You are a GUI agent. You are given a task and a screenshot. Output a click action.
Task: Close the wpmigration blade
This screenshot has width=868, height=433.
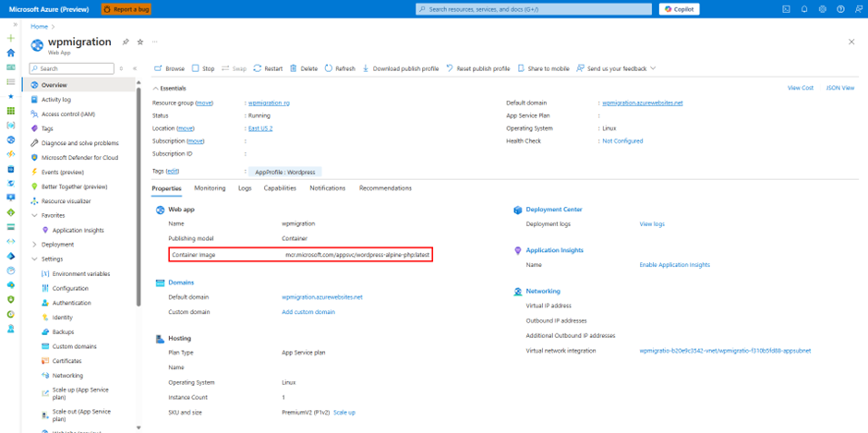coord(851,42)
